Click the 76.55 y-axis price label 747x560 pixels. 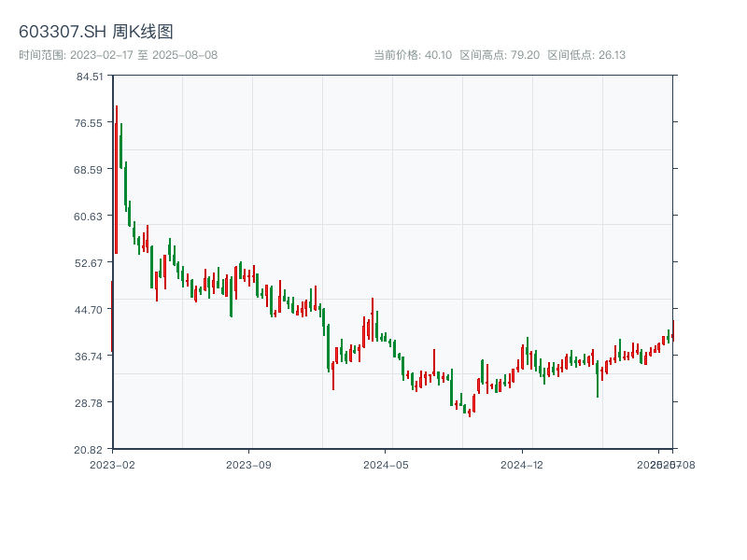[91, 123]
